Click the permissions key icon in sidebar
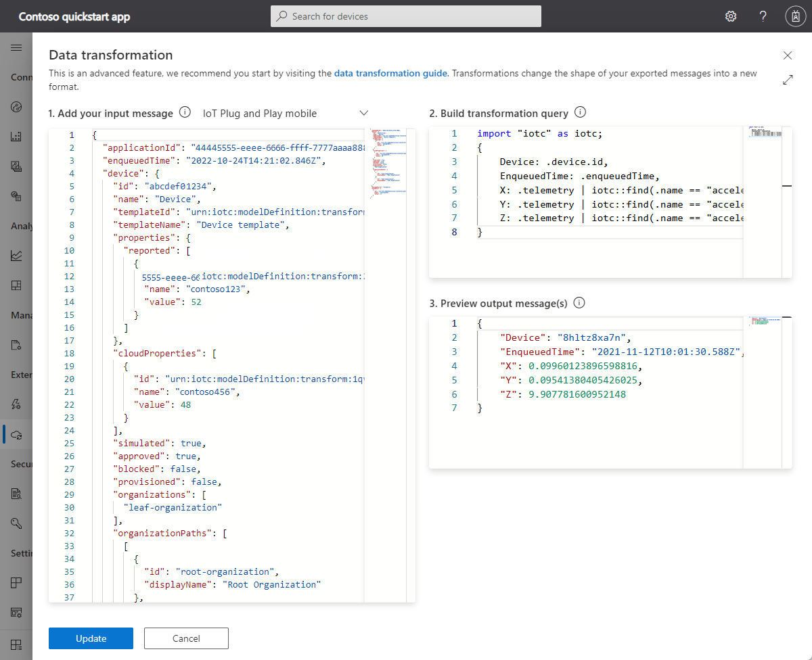This screenshot has height=660, width=812. click(x=16, y=523)
